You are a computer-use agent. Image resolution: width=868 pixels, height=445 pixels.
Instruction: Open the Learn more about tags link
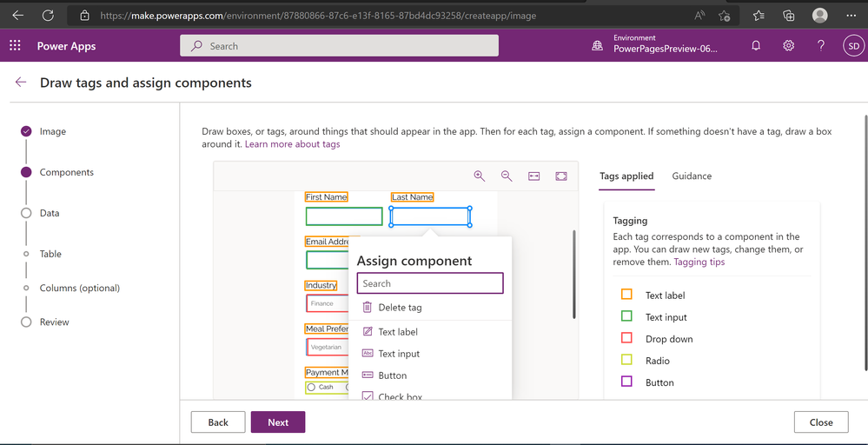point(292,144)
